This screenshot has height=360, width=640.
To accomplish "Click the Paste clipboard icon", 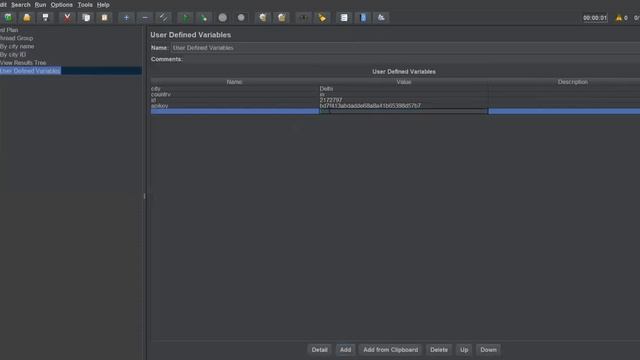I will point(104,18).
